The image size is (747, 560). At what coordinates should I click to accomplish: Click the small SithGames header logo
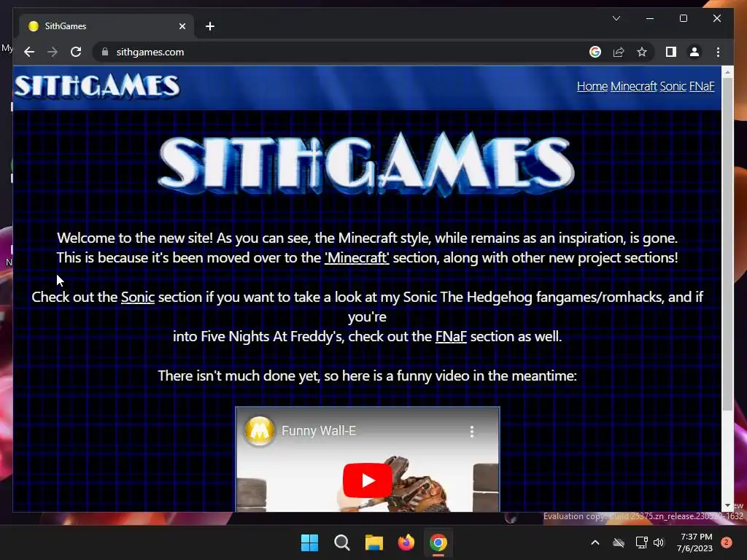pos(97,86)
